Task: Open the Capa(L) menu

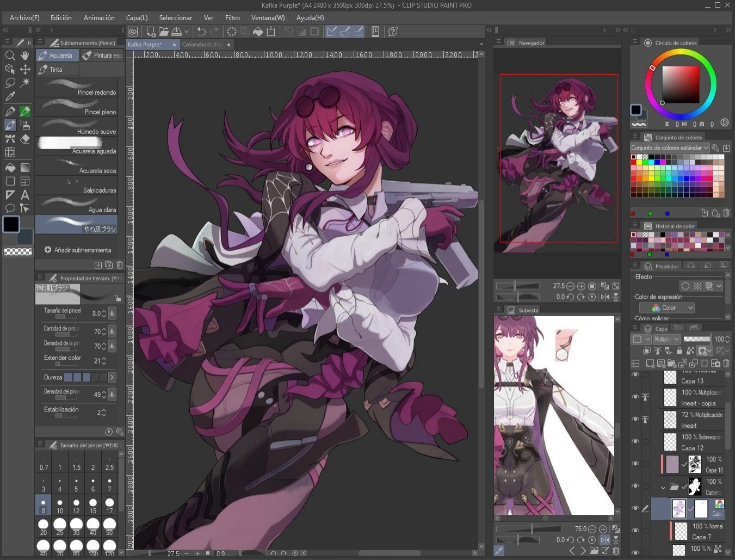Action: click(137, 18)
